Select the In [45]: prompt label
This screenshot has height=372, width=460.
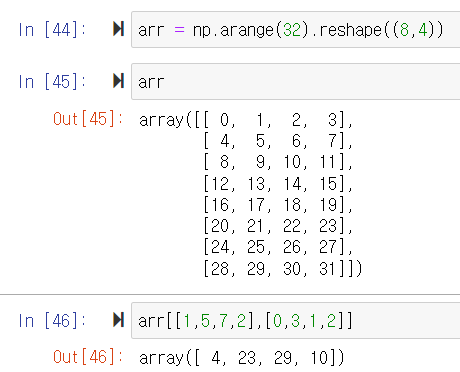[x=52, y=82]
